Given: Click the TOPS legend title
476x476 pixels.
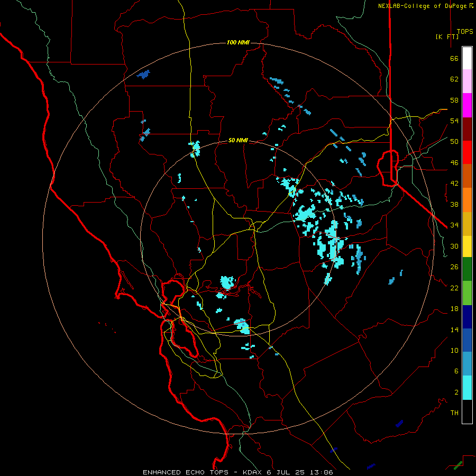Looking at the screenshot, I should [x=465, y=31].
